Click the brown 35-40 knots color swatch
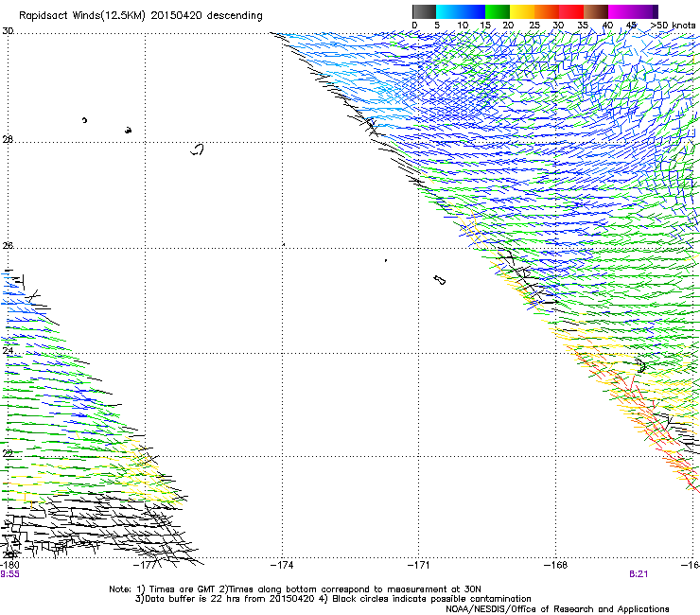Image resolution: width=700 pixels, height=615 pixels. (x=596, y=11)
